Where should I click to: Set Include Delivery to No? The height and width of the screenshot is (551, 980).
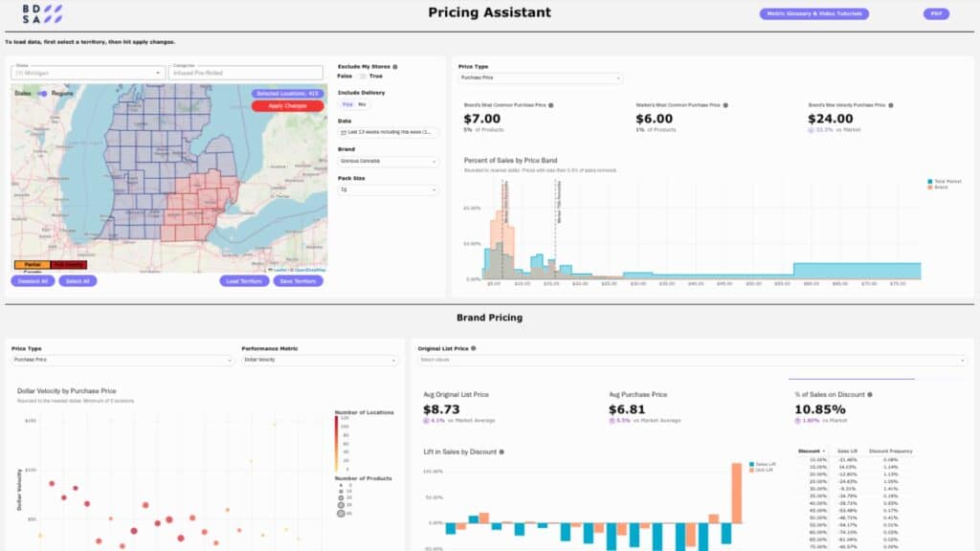(363, 103)
